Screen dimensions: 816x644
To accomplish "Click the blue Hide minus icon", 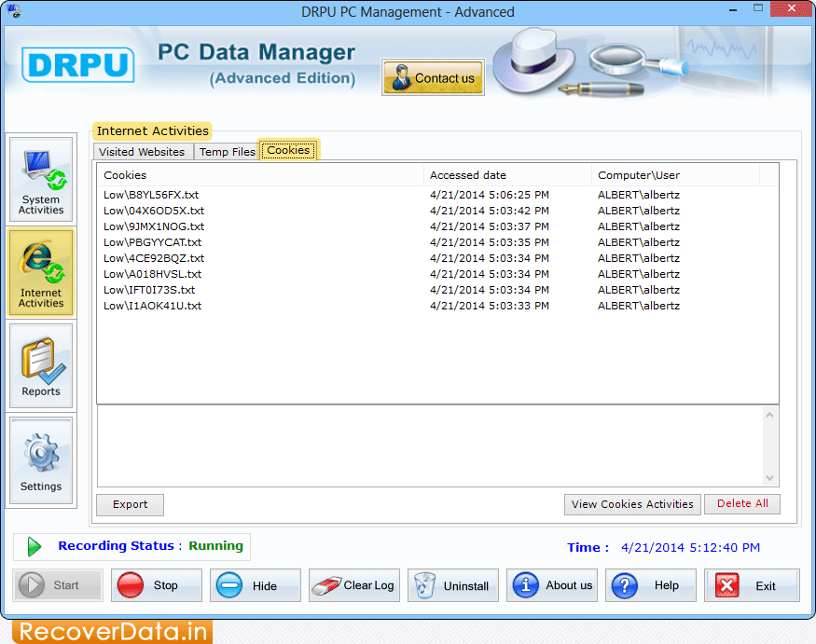I will click(229, 585).
